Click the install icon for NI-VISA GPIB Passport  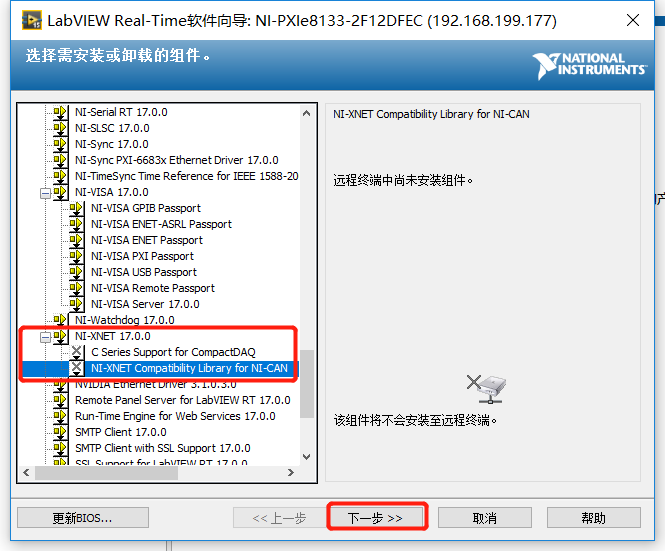(x=76, y=209)
